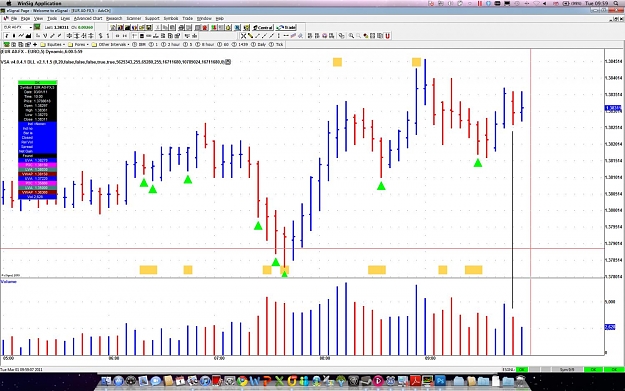Viewport: 625px width, 391px height.
Task: Toggle the red magnet snap icon
Action: (387, 36)
